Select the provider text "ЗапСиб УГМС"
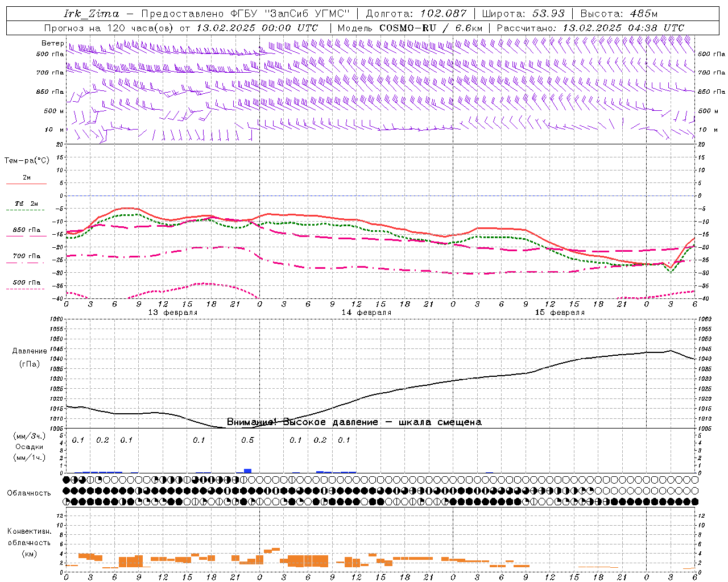The height and width of the screenshot is (582, 728). click(307, 14)
